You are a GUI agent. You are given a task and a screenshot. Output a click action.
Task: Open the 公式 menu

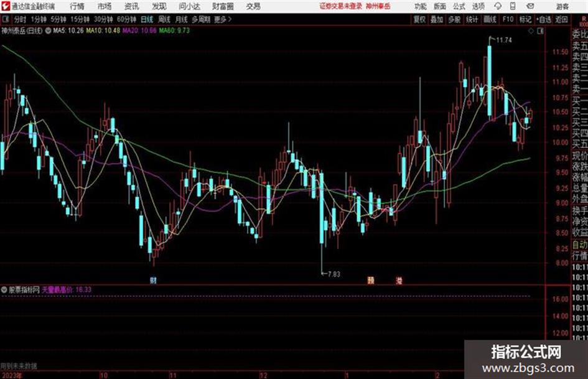[x=459, y=6]
